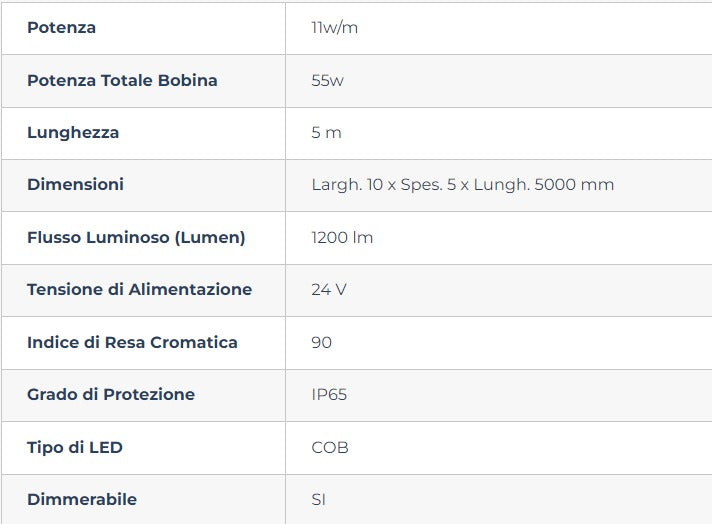Select the "55w" total power value
This screenshot has height=524, width=712.
(x=327, y=80)
